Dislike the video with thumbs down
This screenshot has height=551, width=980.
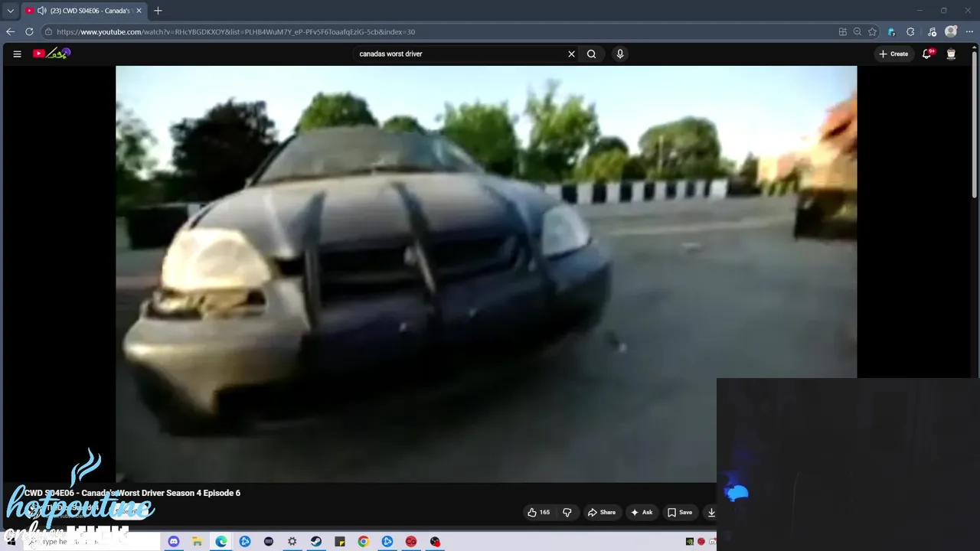pos(567,513)
